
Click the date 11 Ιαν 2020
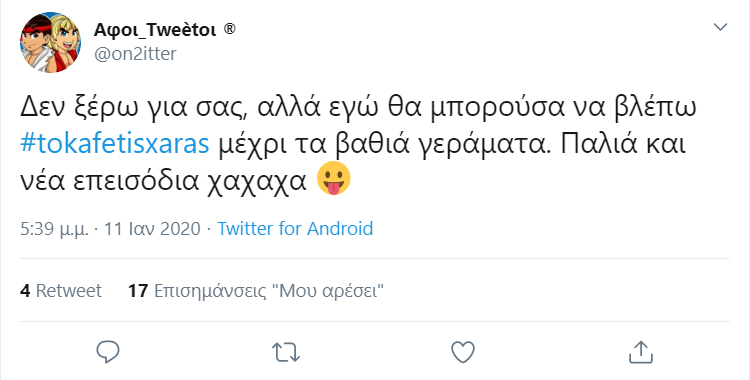152,228
